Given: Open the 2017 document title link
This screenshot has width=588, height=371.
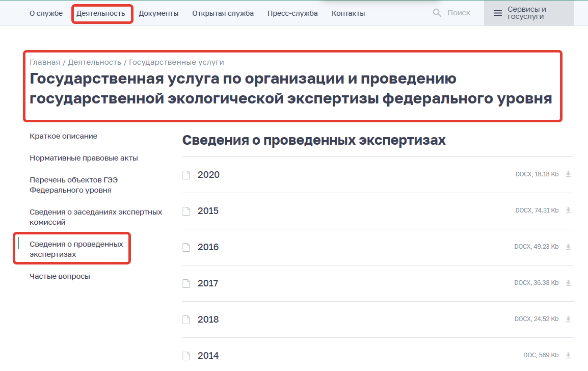Looking at the screenshot, I should point(208,283).
